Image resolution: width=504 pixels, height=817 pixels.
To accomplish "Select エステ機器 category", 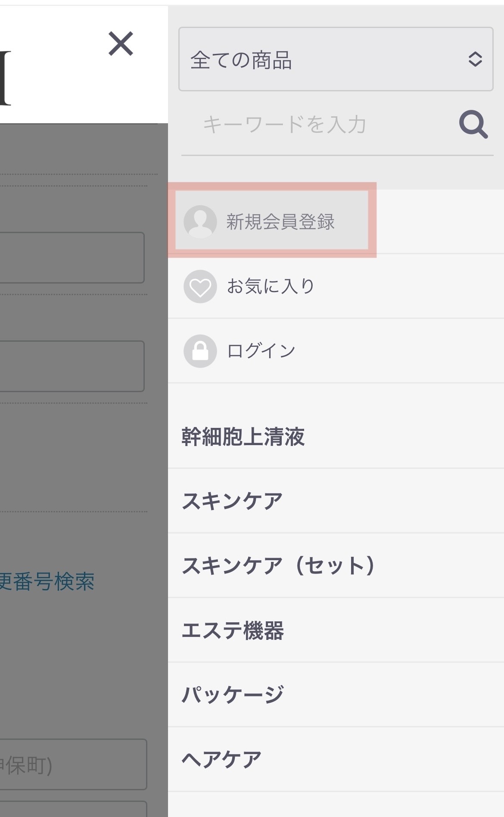I will click(336, 630).
